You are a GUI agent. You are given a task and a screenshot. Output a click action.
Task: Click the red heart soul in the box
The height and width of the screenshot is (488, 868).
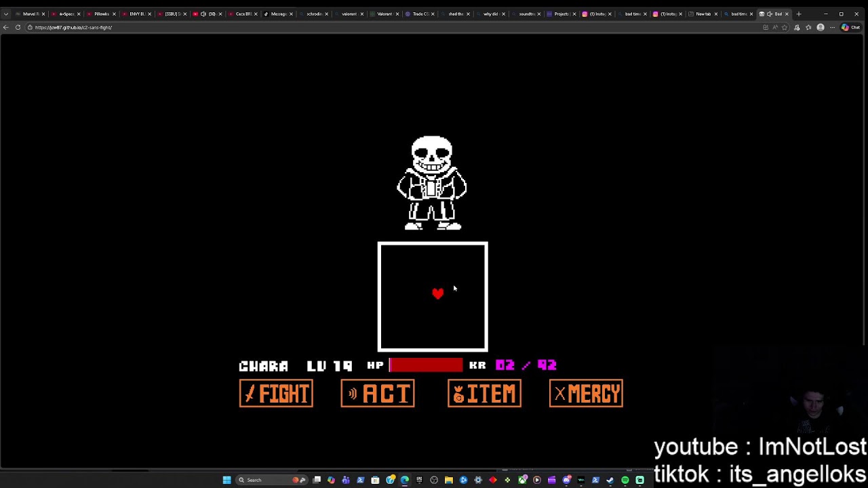(x=438, y=293)
